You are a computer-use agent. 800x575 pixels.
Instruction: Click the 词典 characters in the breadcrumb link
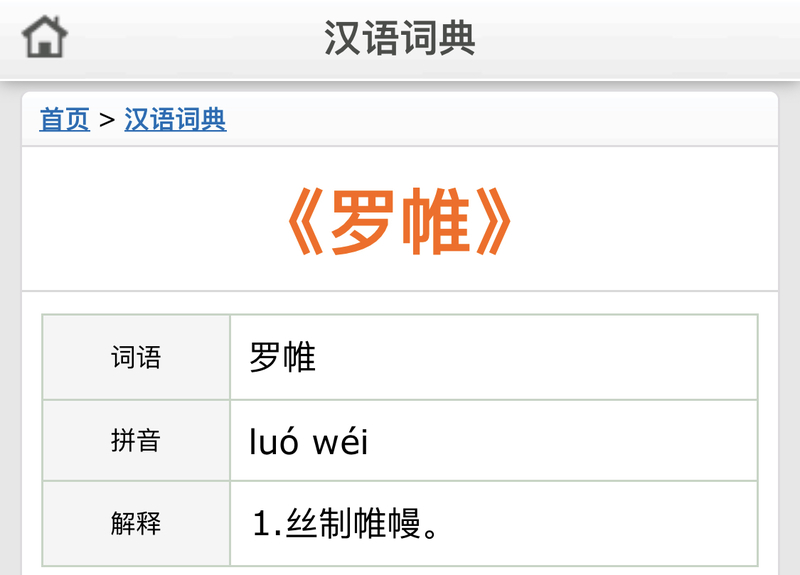(201, 120)
